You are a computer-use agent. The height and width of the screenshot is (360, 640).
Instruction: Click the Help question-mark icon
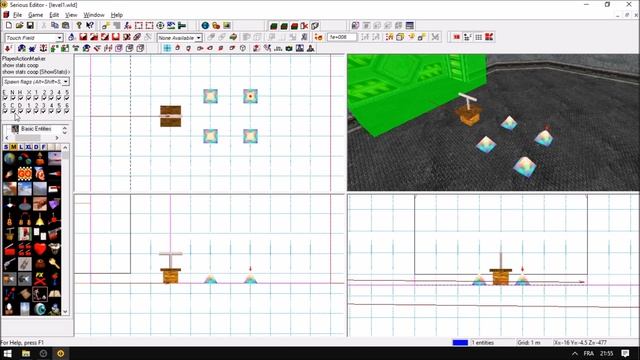[79, 25]
